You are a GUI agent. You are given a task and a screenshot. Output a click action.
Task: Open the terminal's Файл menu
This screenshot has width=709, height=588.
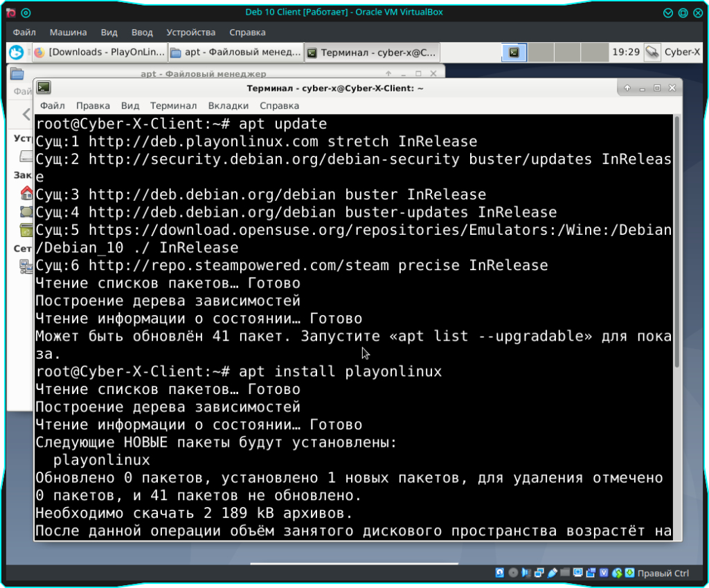52,105
